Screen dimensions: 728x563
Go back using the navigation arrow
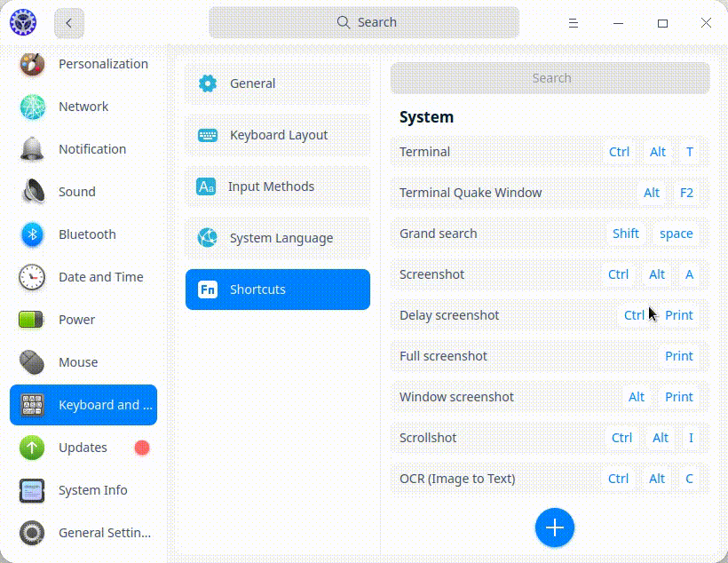pyautogui.click(x=68, y=22)
